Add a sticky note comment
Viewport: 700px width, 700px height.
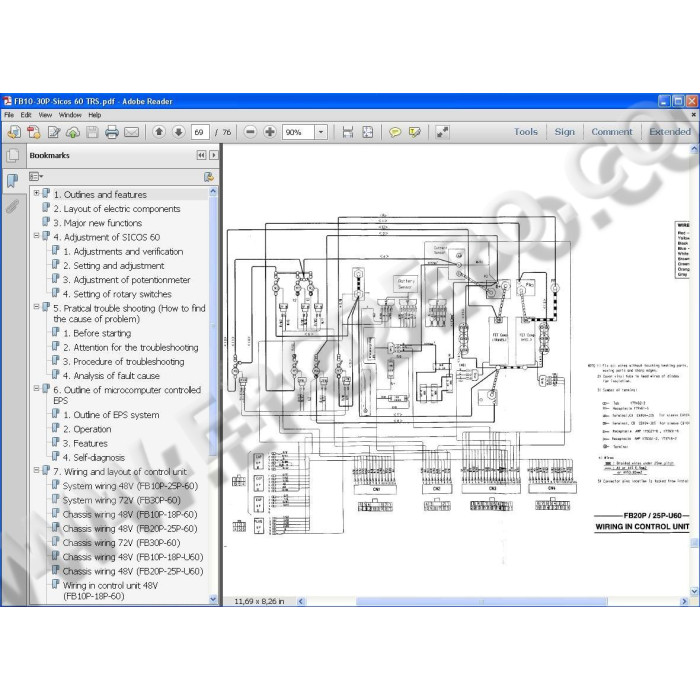pos(395,132)
